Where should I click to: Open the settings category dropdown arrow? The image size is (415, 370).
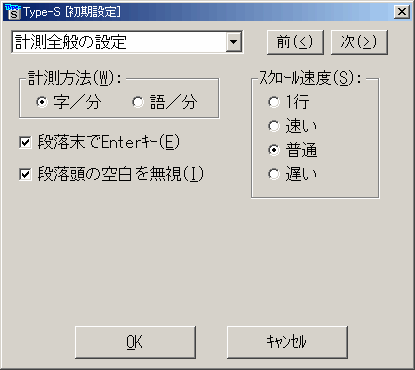click(x=234, y=42)
